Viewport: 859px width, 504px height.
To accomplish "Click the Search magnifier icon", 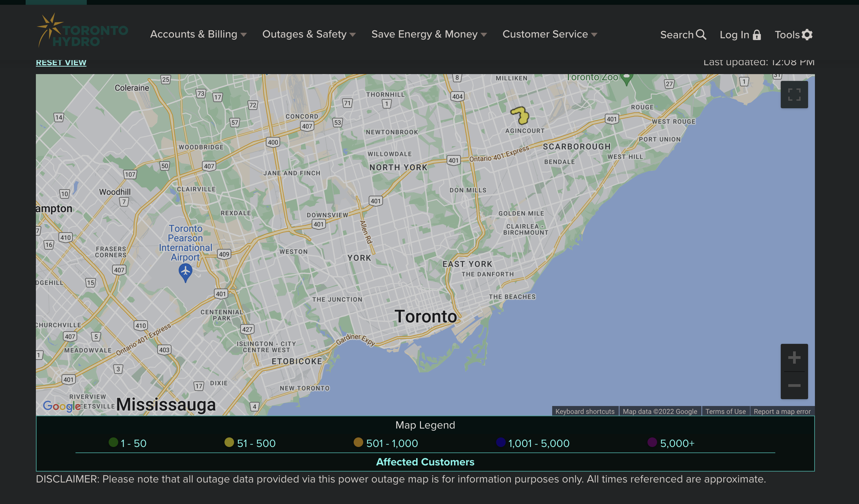I will (x=701, y=34).
